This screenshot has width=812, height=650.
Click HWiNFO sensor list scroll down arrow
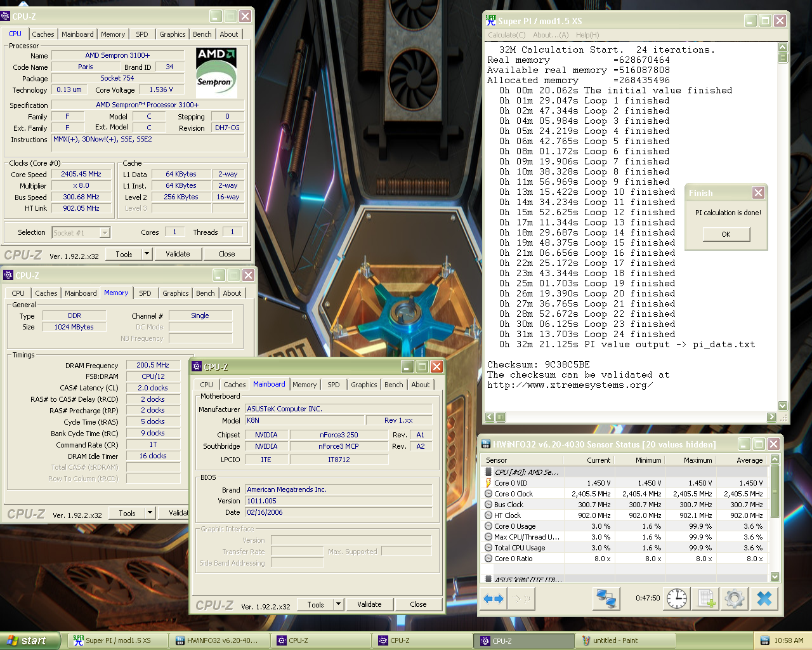775,576
